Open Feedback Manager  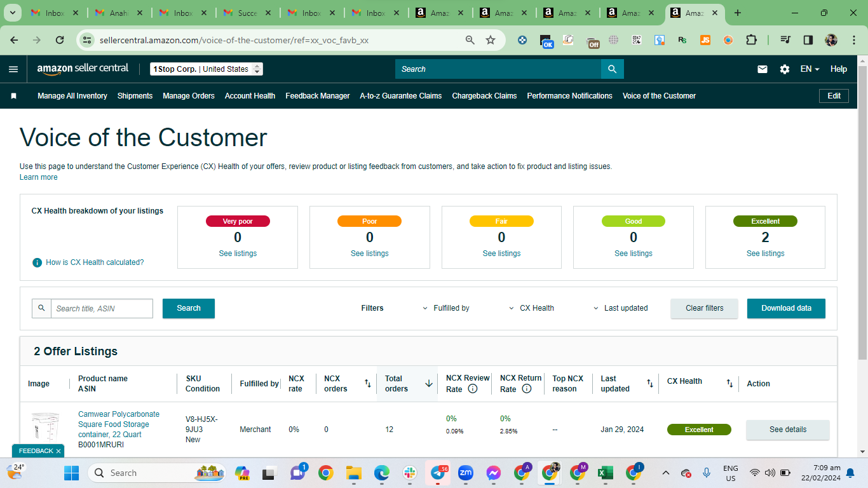318,96
